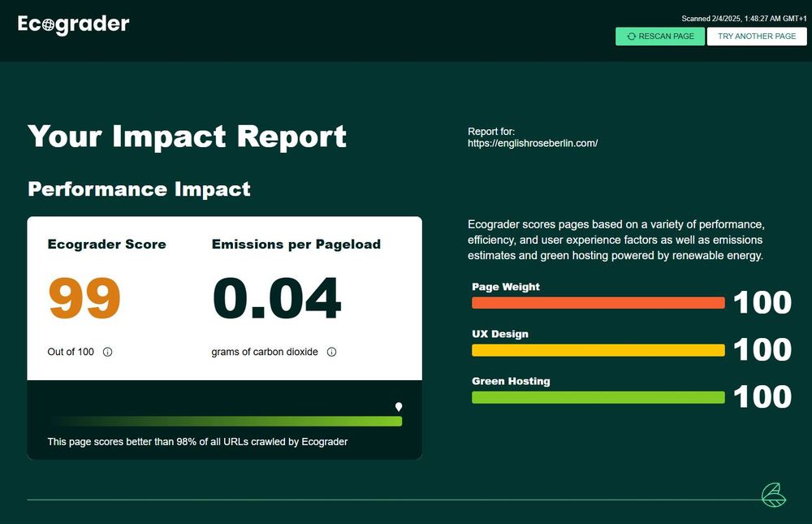Open the "Out of 100" info tooltip
Image resolution: width=812 pixels, height=524 pixels.
tap(106, 352)
